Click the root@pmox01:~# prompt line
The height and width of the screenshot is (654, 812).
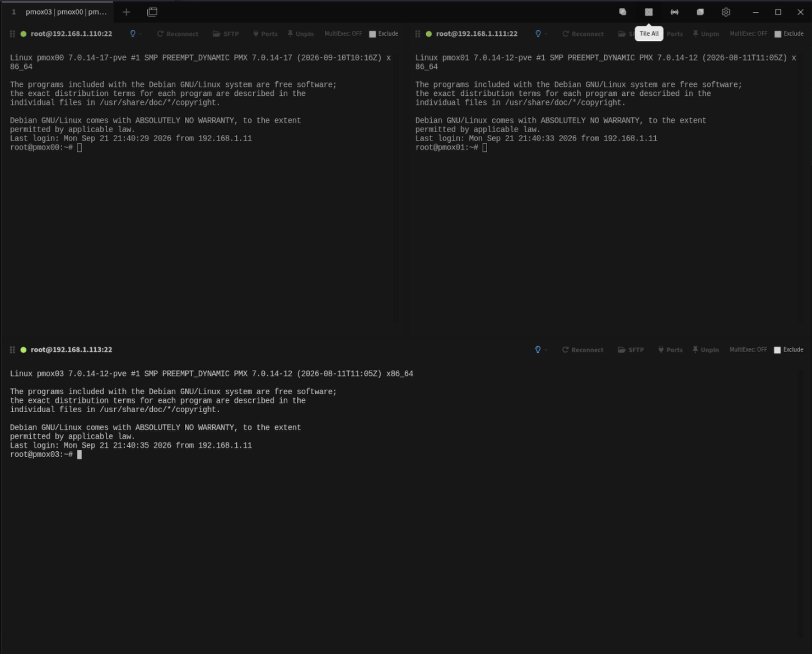pyautogui.click(x=451, y=147)
